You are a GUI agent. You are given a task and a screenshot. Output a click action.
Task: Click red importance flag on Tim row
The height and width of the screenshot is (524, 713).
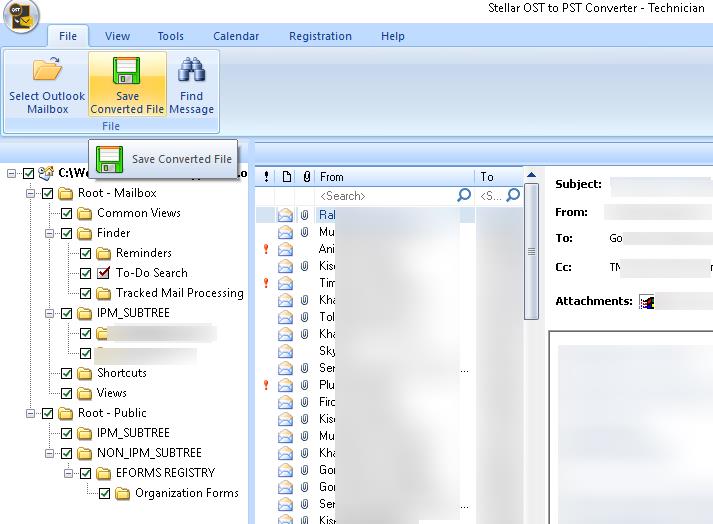266,283
